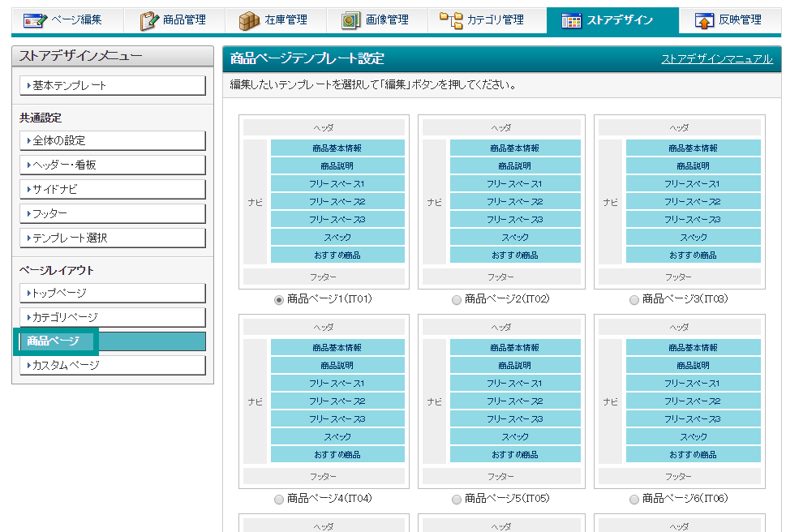Click 共通設定 section heading

pyautogui.click(x=41, y=118)
